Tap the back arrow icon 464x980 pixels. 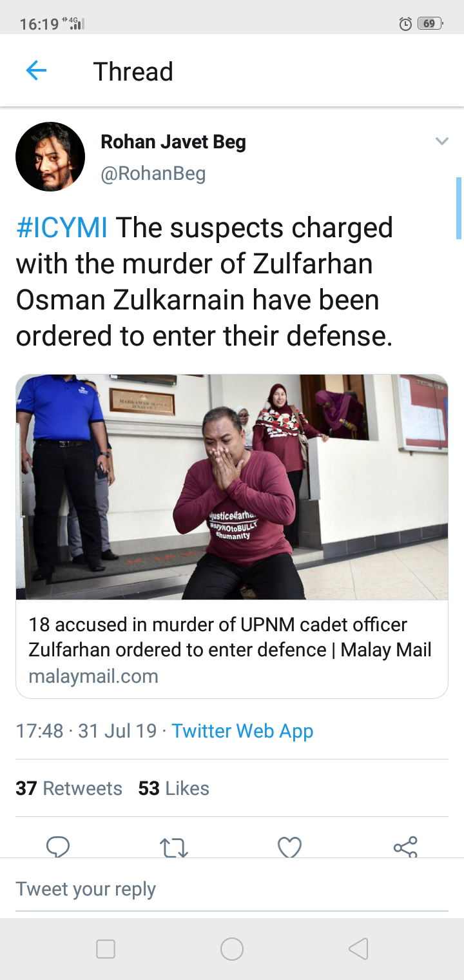click(x=36, y=71)
